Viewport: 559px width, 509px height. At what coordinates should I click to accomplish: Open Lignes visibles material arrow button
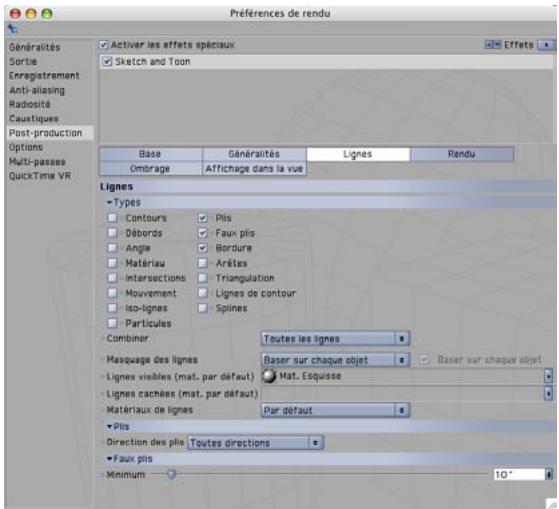click(548, 376)
